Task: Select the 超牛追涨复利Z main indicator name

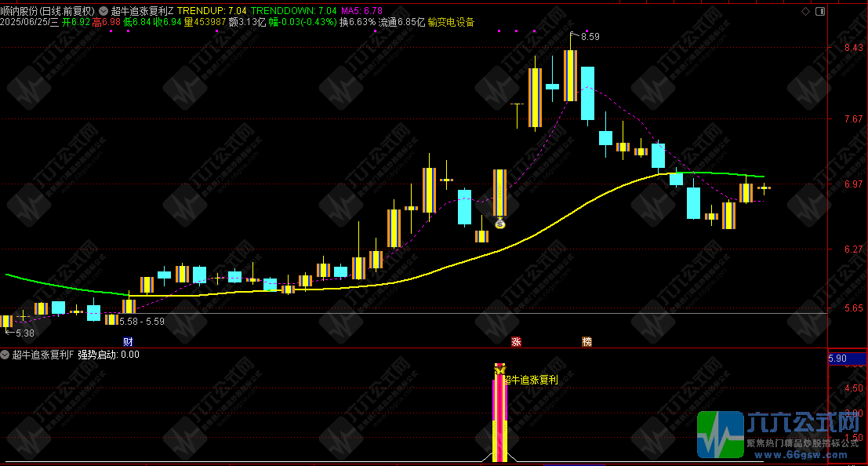Action: pyautogui.click(x=143, y=11)
